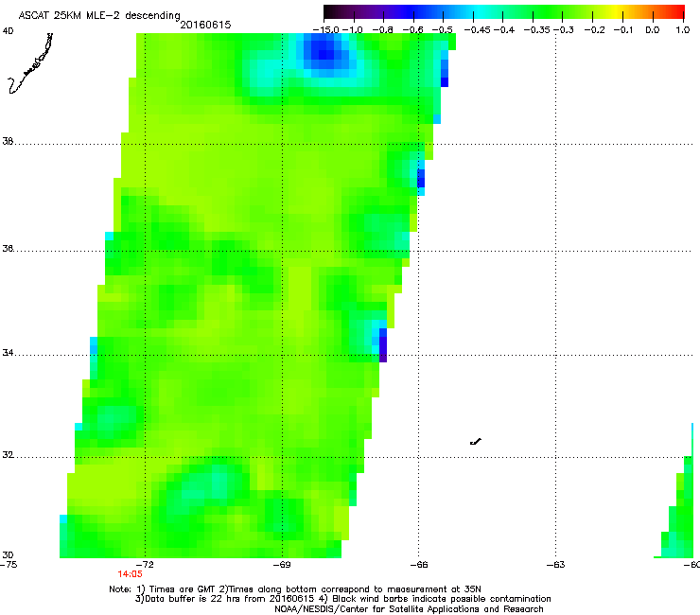Click the date label 20160615
Viewport: 700px width, 615px height.
coord(205,25)
